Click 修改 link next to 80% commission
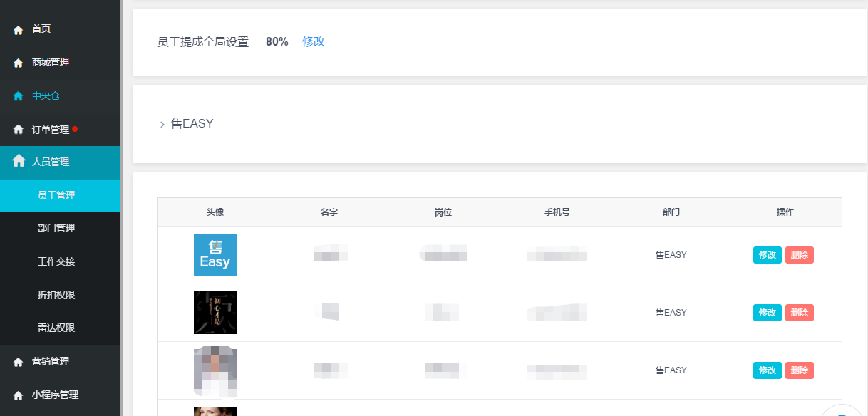This screenshot has height=416, width=868. (314, 42)
